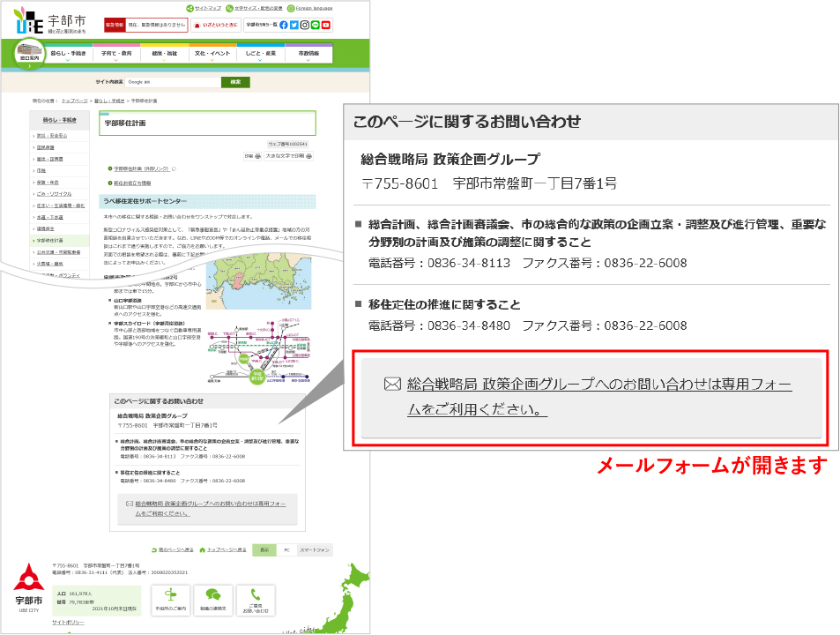Open the Facebook icon in the header
The width and height of the screenshot is (840, 635).
tap(284, 25)
